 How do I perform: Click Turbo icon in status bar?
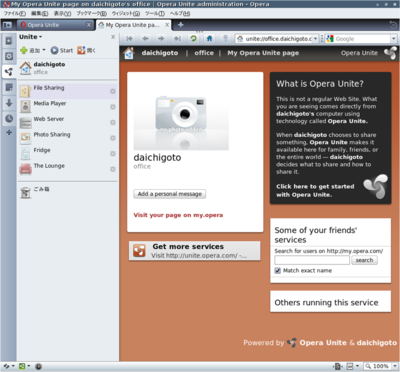point(38,366)
